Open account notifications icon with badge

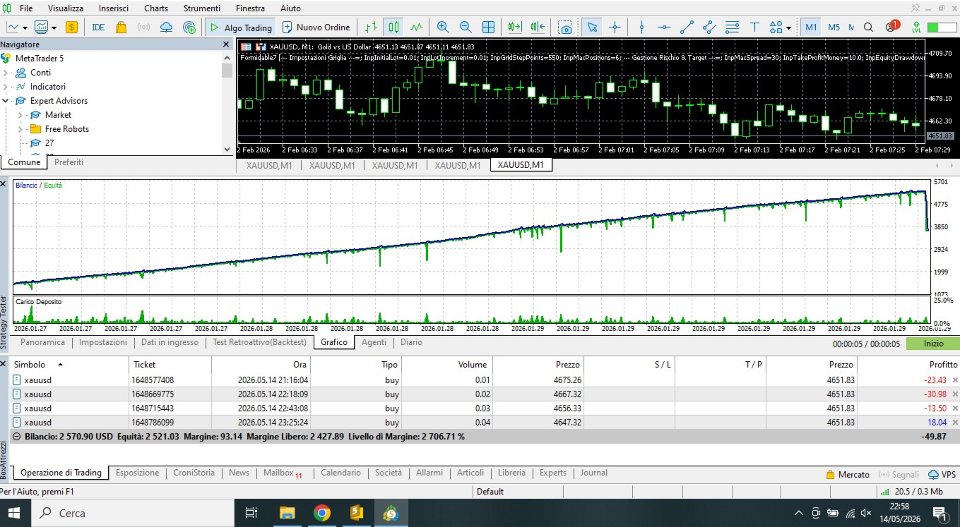pyautogui.click(x=892, y=26)
